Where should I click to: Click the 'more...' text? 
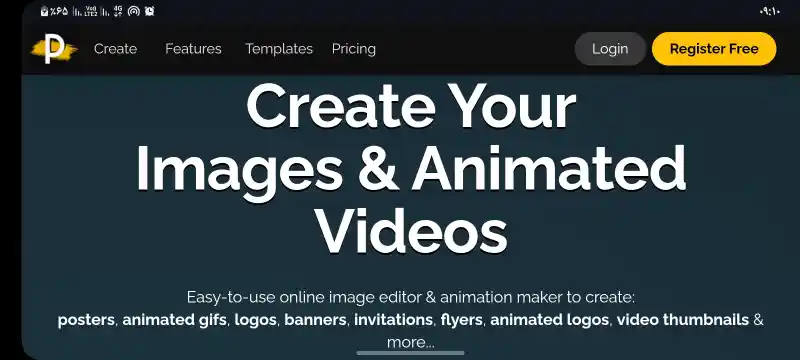tap(411, 342)
